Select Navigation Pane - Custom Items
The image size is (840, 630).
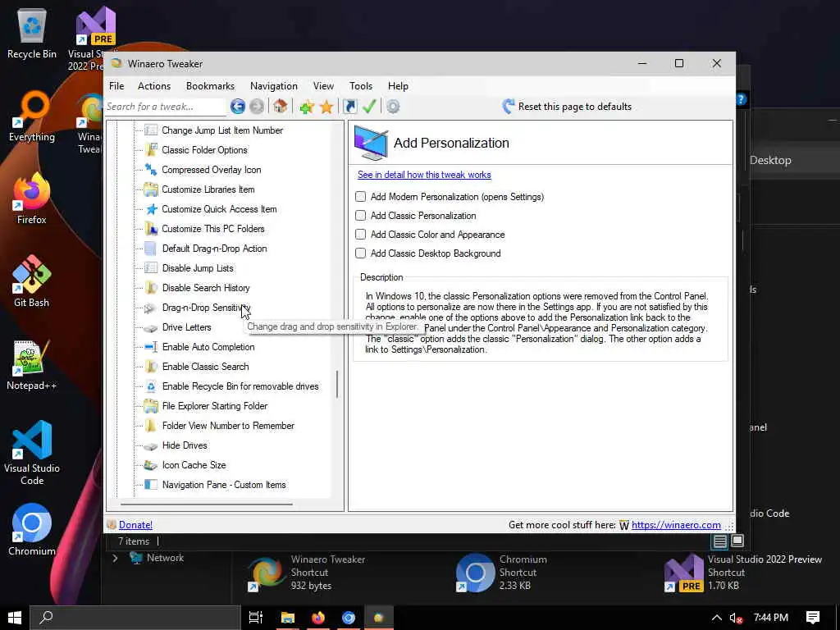point(224,485)
